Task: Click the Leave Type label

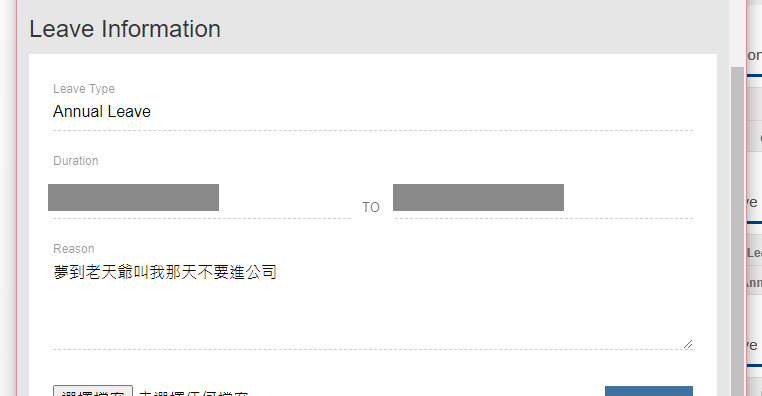Action: click(84, 89)
